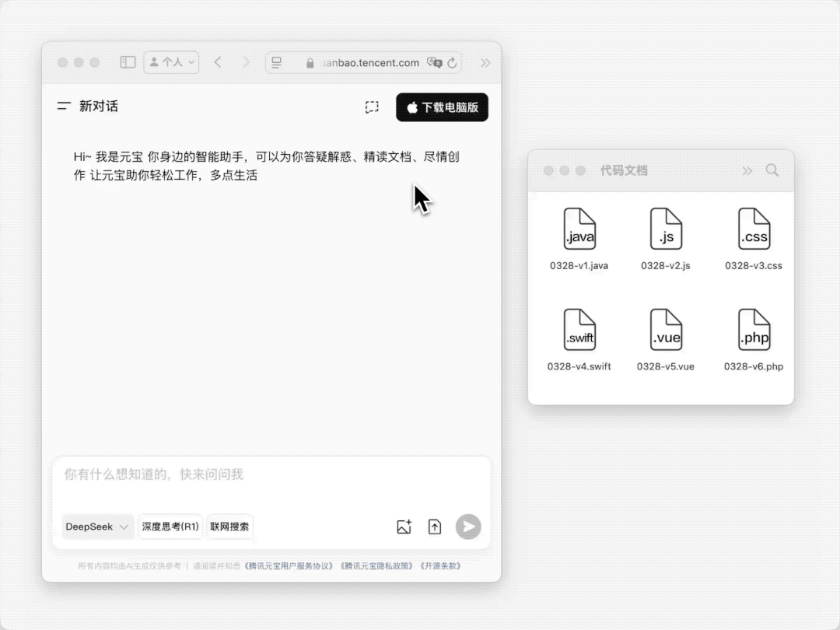Click the 0328-v3.css file name
The height and width of the screenshot is (630, 840).
click(x=754, y=266)
